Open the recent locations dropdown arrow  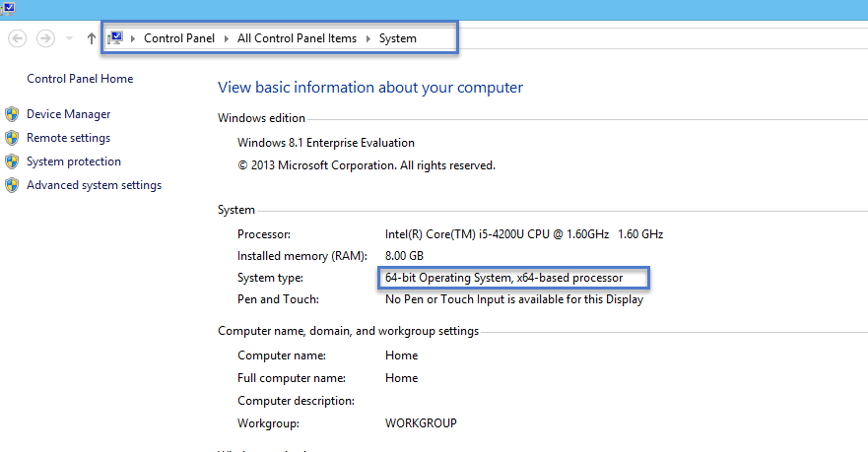coord(69,38)
